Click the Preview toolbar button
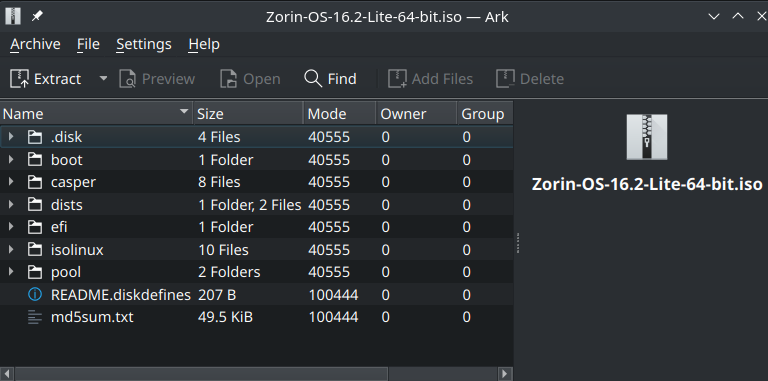768x381 pixels. coord(157,79)
